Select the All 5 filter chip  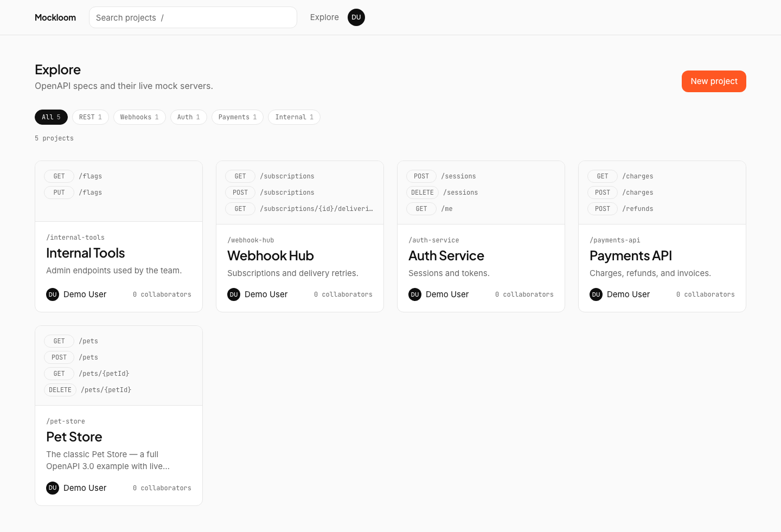point(51,117)
